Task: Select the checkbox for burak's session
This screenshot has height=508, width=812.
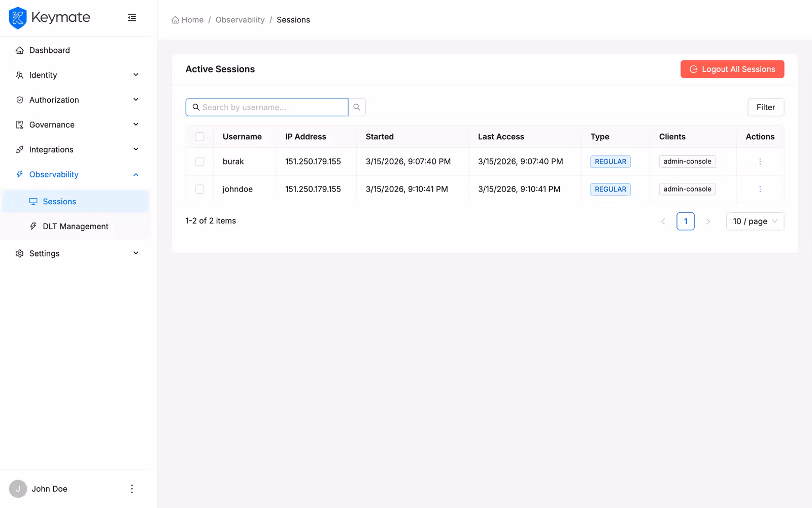Action: tap(199, 161)
